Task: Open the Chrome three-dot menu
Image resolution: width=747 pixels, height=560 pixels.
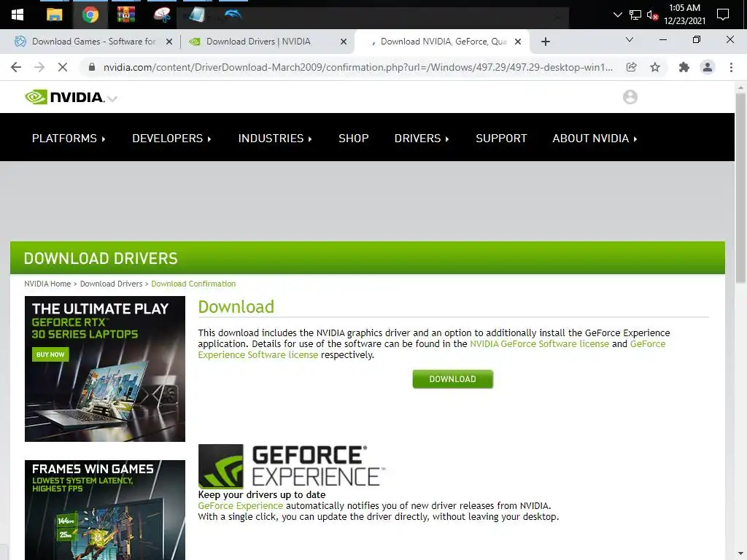Action: click(x=731, y=67)
